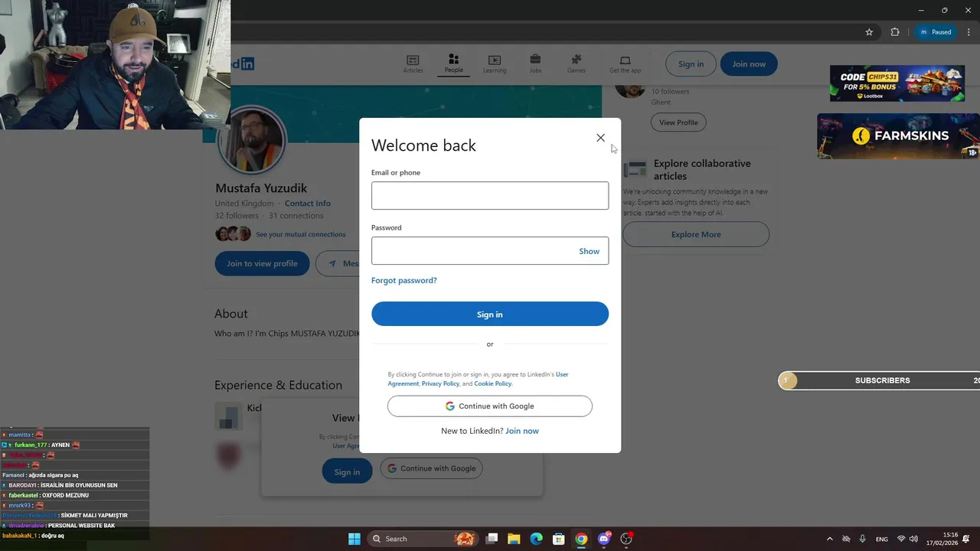Click the microphone tray icon

click(x=863, y=539)
